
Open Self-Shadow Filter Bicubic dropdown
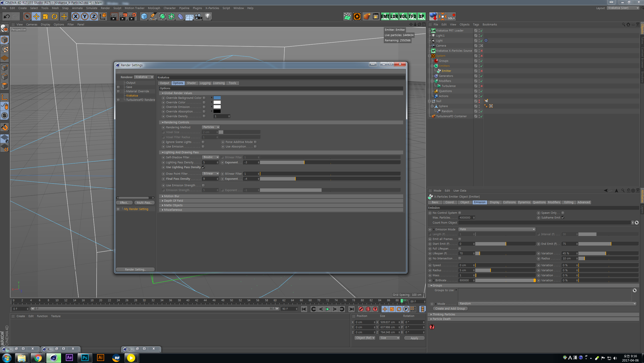tap(211, 157)
